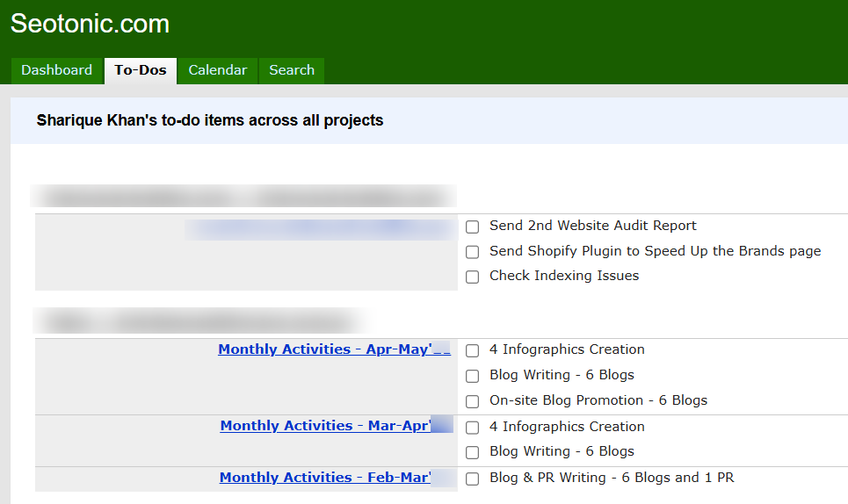Tick Blog & PR Writing - 6 Blogs checkbox
848x504 pixels.
[472, 479]
